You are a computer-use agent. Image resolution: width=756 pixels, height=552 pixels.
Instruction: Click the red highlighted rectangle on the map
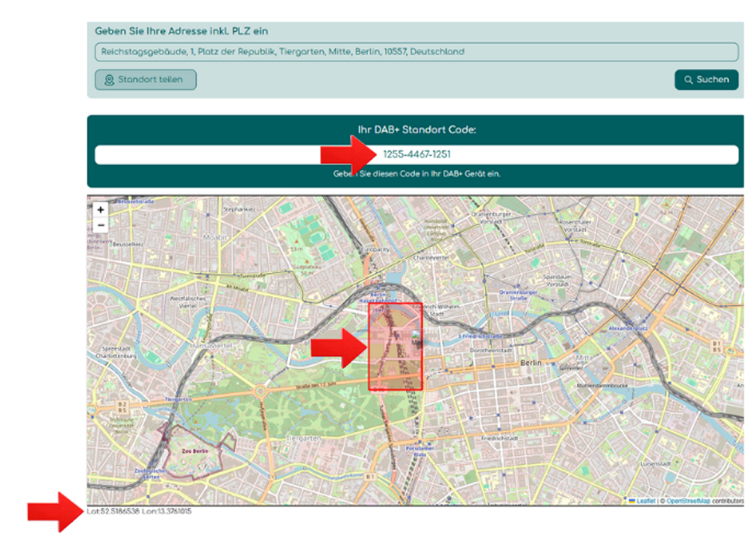click(x=395, y=347)
